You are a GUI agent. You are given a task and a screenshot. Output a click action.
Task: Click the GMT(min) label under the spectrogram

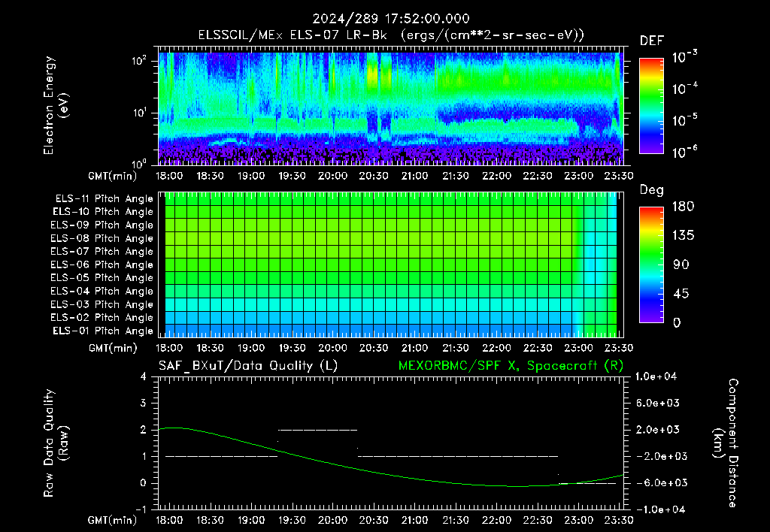click(113, 176)
